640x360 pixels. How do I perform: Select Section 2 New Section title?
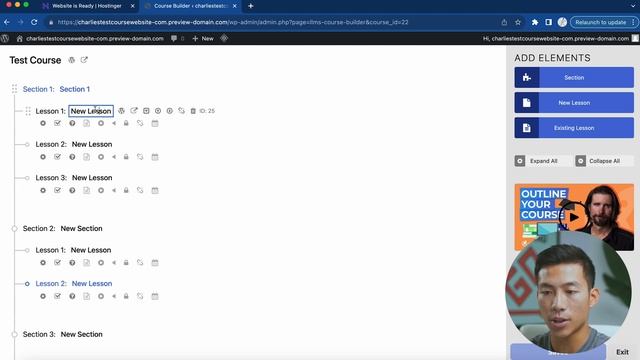pyautogui.click(x=82, y=229)
